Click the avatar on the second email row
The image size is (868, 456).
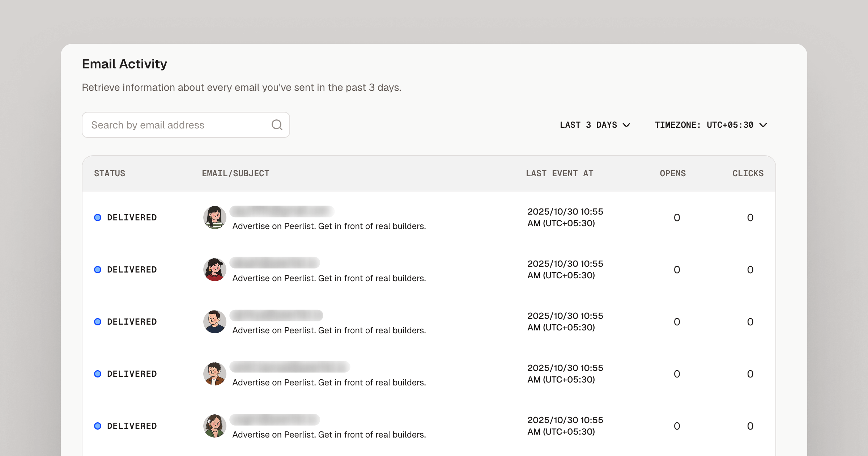[x=214, y=270]
